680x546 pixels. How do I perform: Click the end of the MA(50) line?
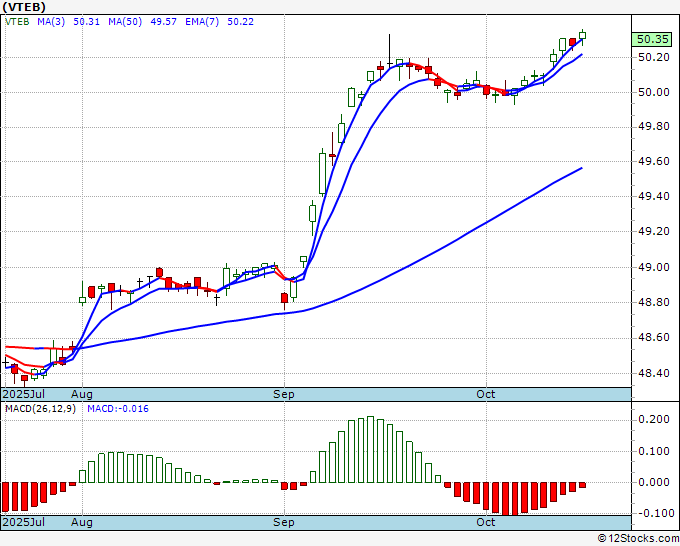582,168
